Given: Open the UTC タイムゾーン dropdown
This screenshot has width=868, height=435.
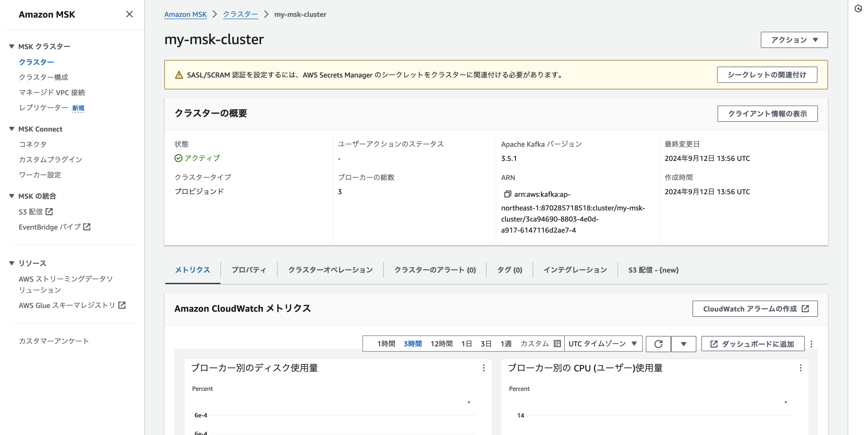Looking at the screenshot, I should pyautogui.click(x=603, y=344).
